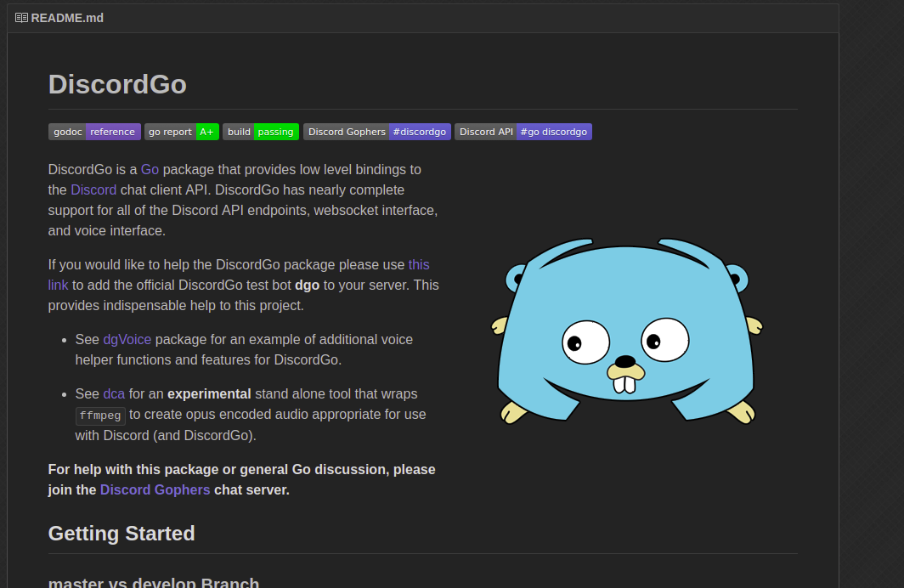Click the master vs develop Branch heading
The image size is (904, 588).
[153, 583]
